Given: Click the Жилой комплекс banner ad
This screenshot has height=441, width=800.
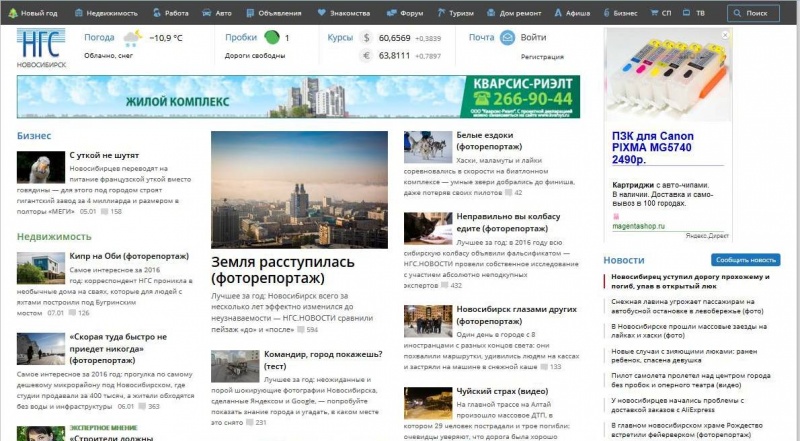Looking at the screenshot, I should tap(299, 97).
